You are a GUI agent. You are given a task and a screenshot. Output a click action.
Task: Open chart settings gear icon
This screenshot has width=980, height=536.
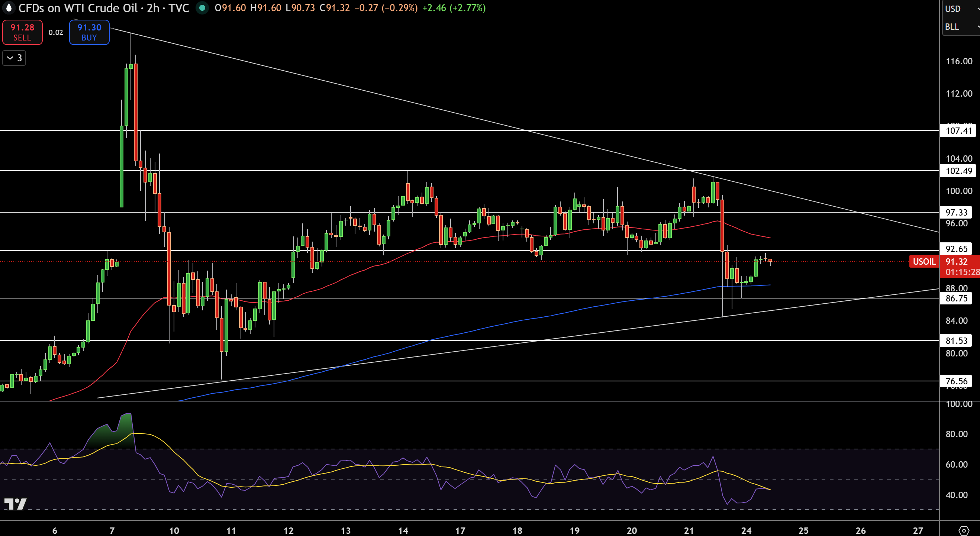click(x=964, y=530)
